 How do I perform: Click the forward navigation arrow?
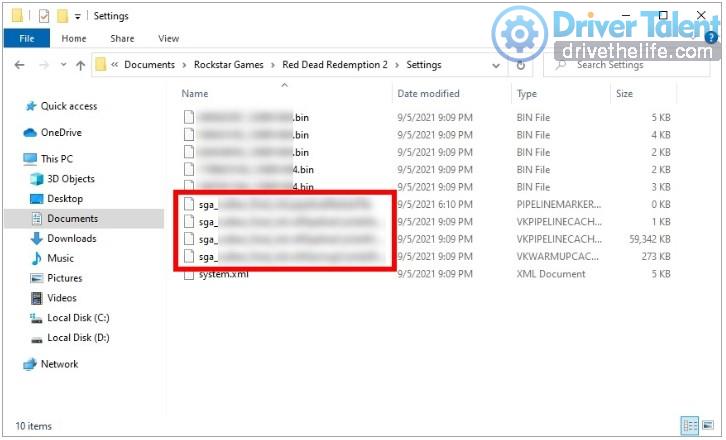(x=44, y=65)
